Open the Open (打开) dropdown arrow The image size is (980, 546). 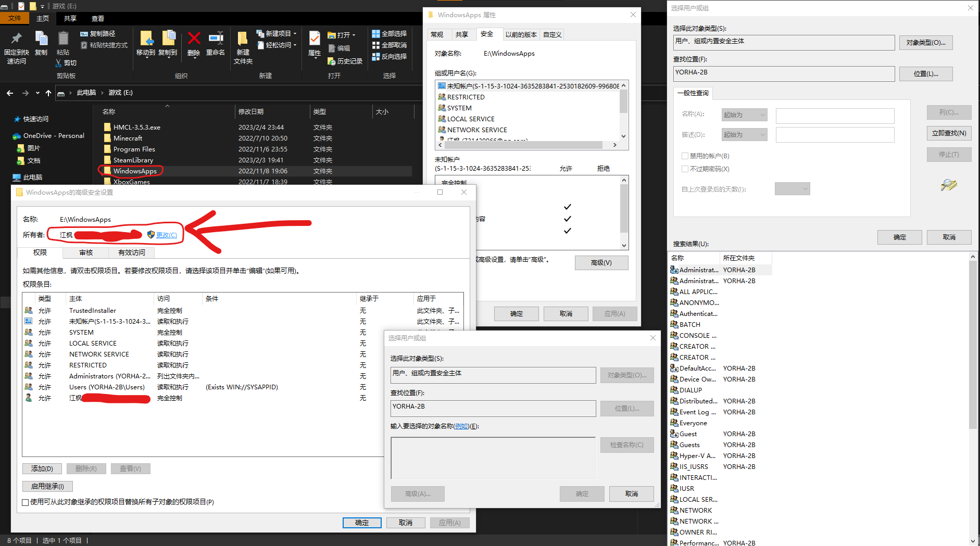354,35
